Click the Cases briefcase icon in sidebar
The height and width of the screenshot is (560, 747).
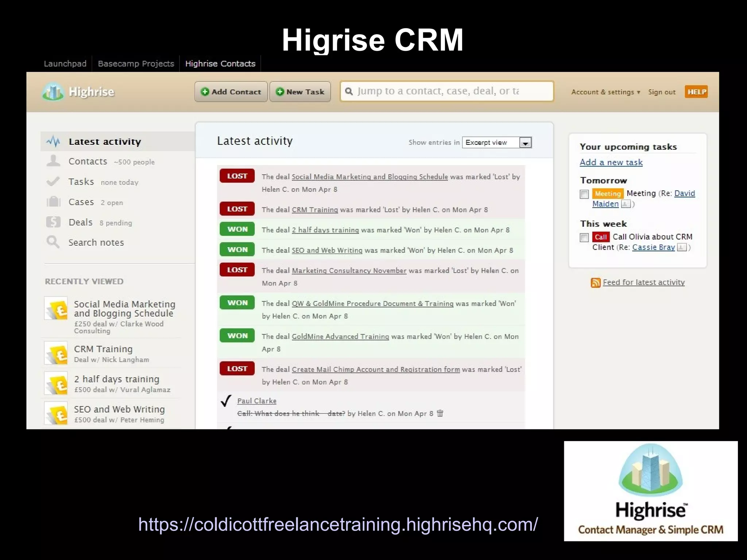pyautogui.click(x=53, y=202)
